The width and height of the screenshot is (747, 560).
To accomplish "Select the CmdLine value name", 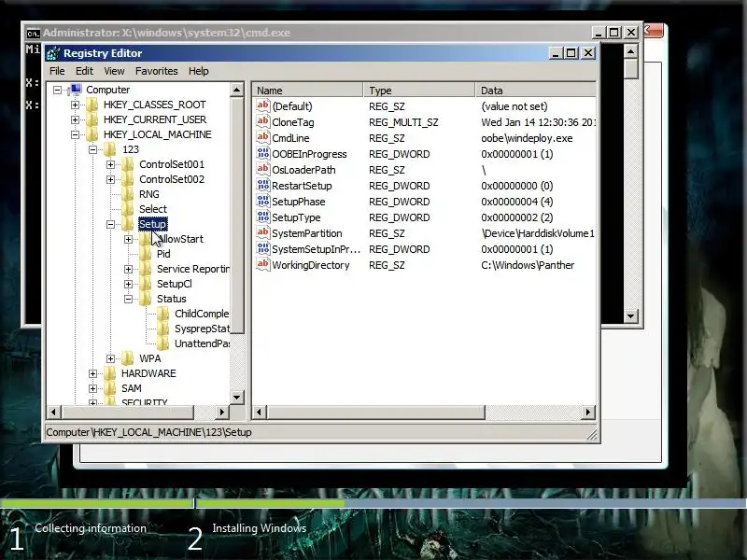I will tap(290, 138).
